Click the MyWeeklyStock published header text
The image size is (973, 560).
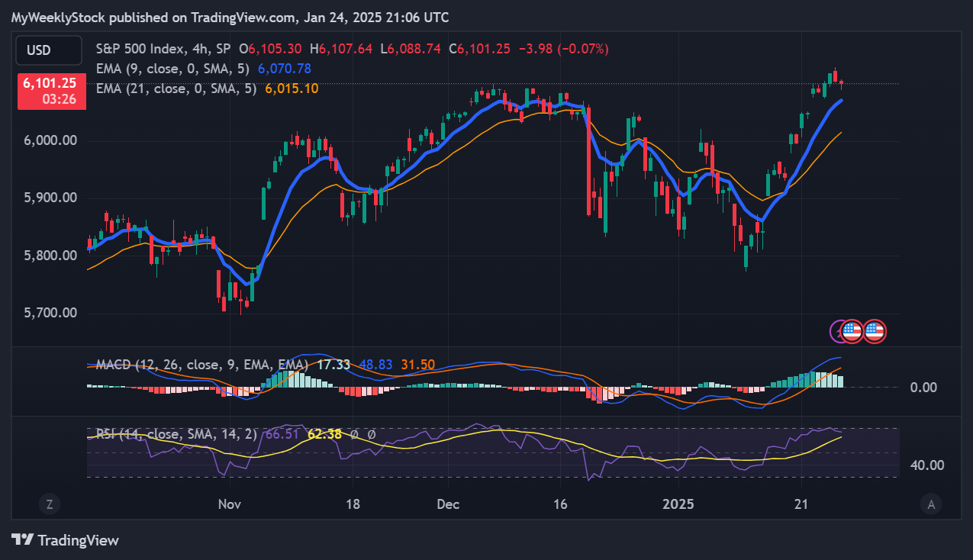click(230, 17)
